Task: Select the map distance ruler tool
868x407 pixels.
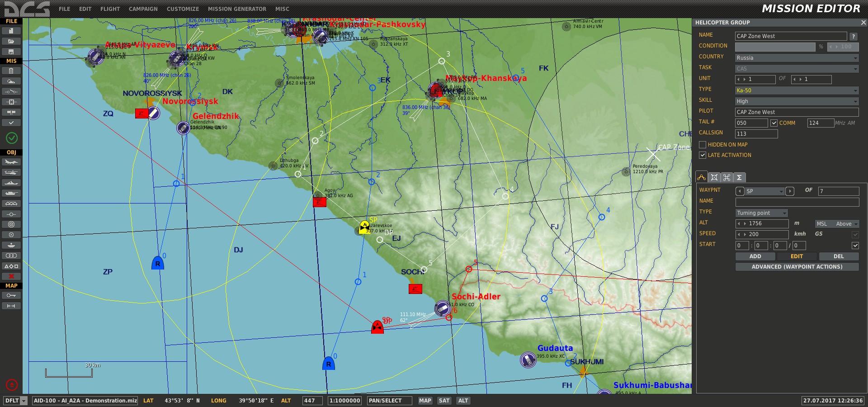Action: pos(11,306)
